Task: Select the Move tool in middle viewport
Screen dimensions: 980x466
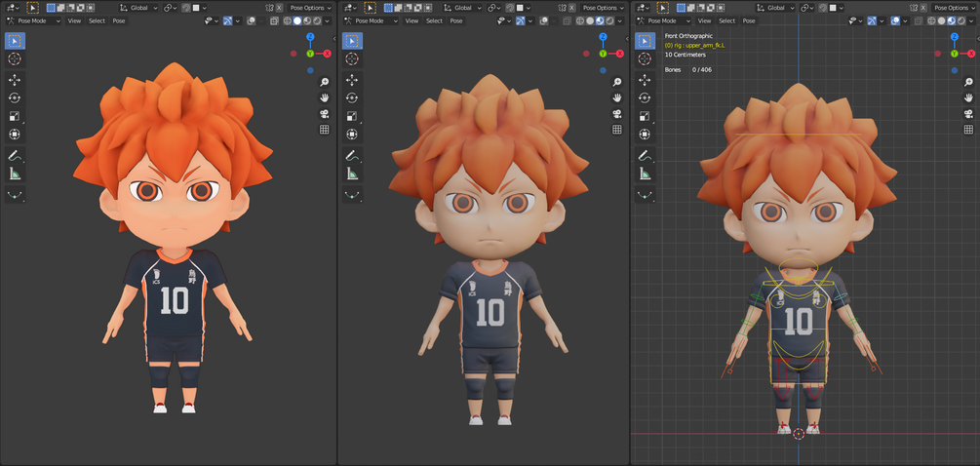Action: click(352, 80)
